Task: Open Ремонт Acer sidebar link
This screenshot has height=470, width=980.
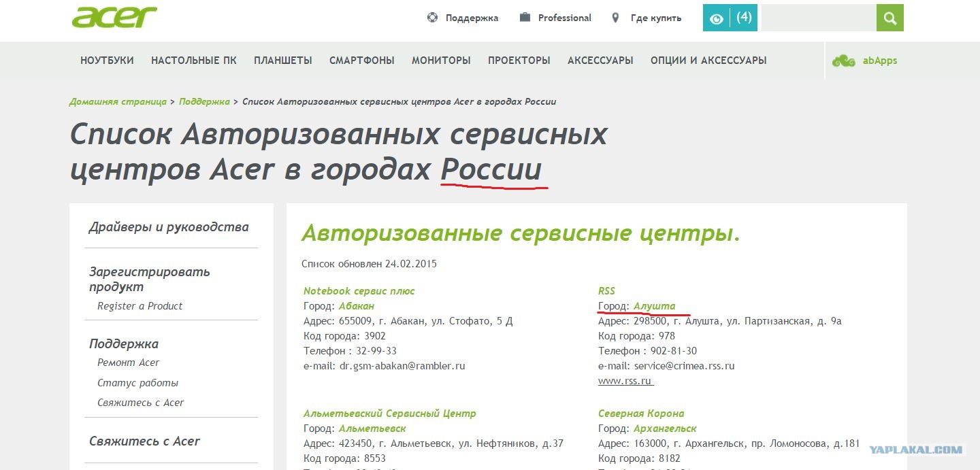Action: (129, 363)
